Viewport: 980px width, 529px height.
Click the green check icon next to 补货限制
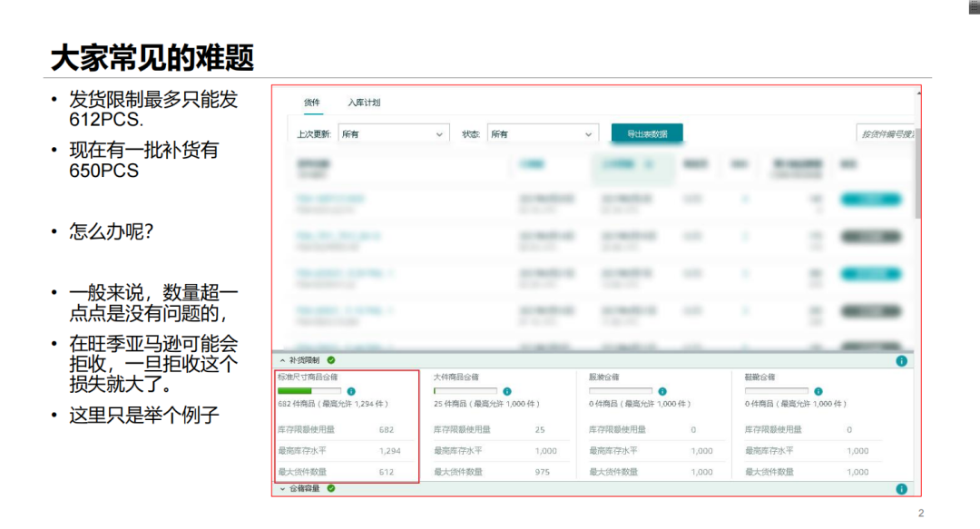331,360
